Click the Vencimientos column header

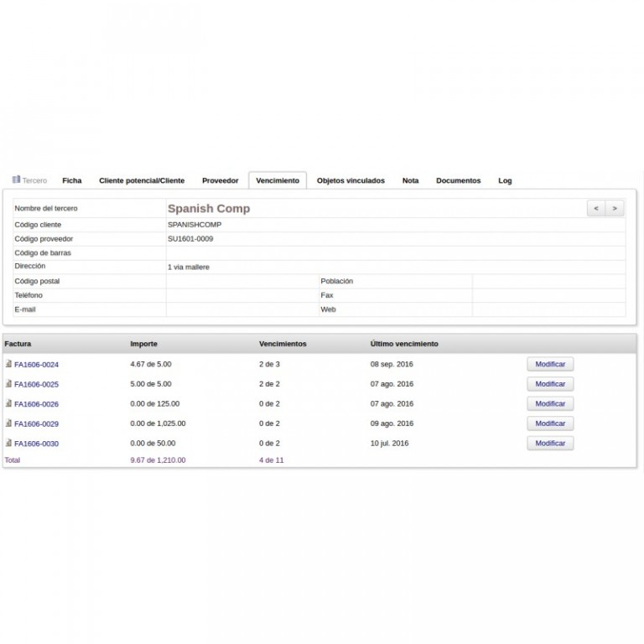(x=283, y=344)
